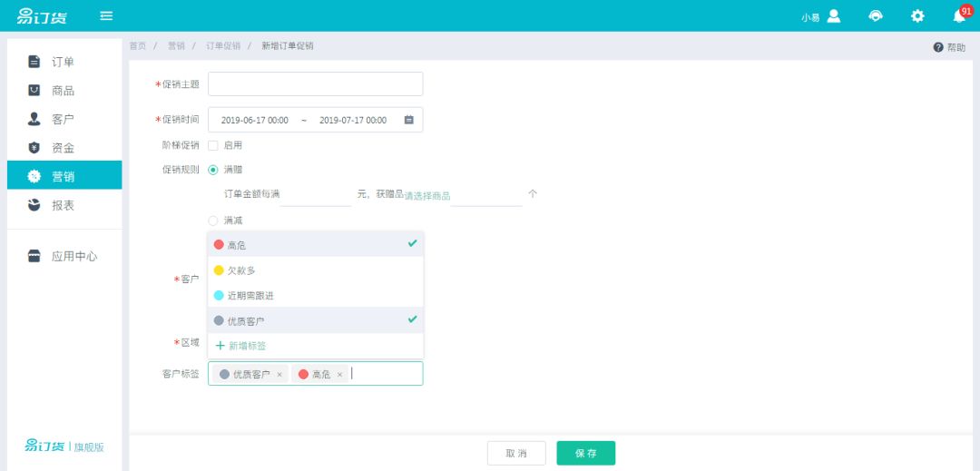980x471 pixels.
Task: Select 营销 in sidebar
Action: point(64,176)
